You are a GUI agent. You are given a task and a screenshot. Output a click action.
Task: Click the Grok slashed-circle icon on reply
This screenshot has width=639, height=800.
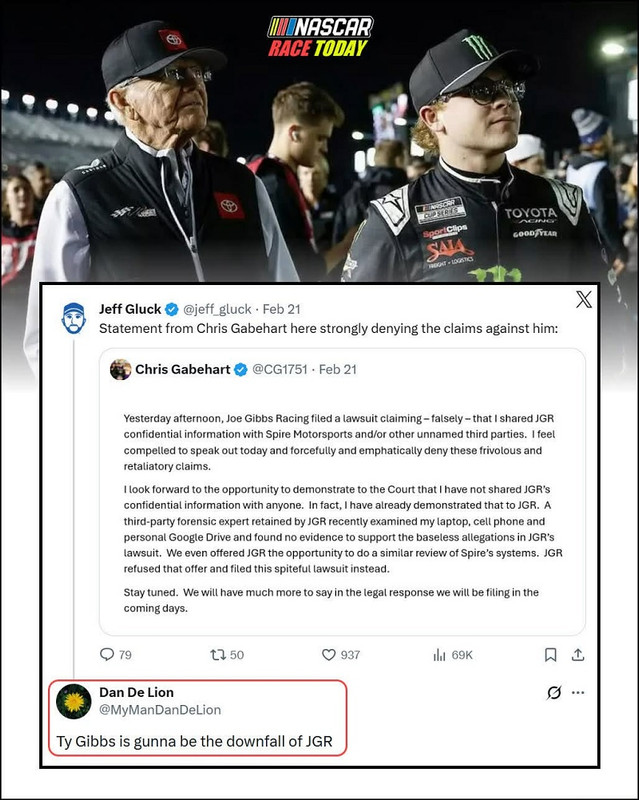[x=554, y=692]
